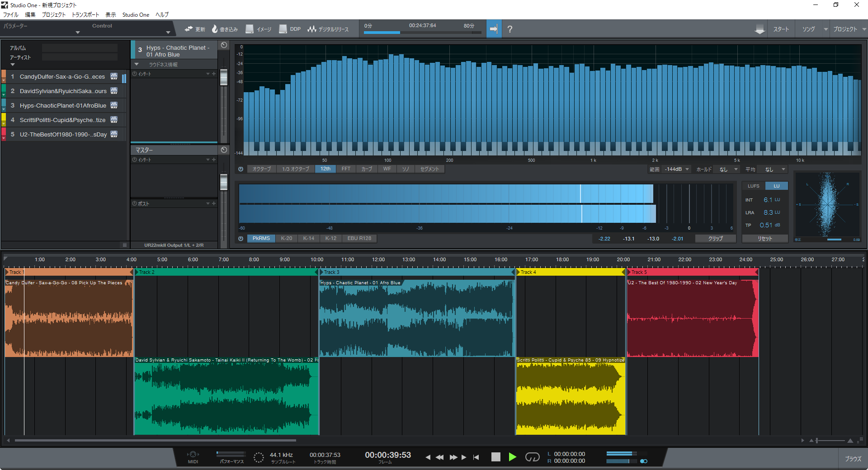
Task: Jump to previous track with the left arrow
Action: pyautogui.click(x=428, y=457)
